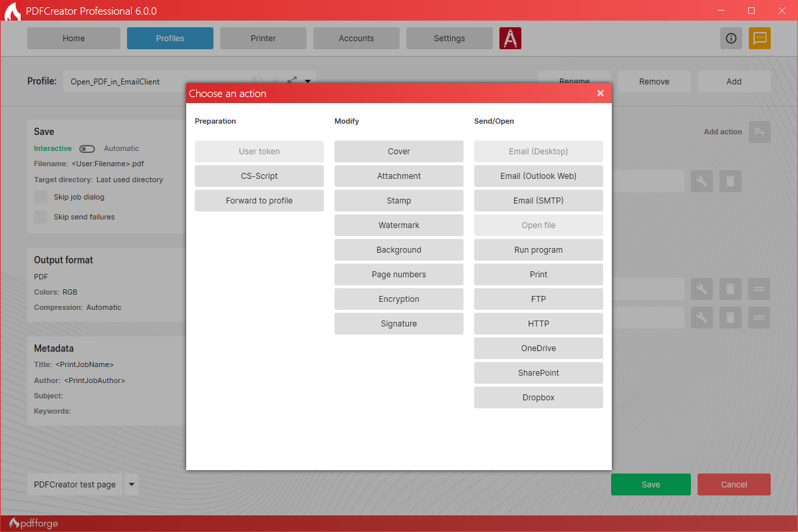The height and width of the screenshot is (532, 798).
Task: Open the arrow beside PDFCreator test page
Action: (132, 485)
